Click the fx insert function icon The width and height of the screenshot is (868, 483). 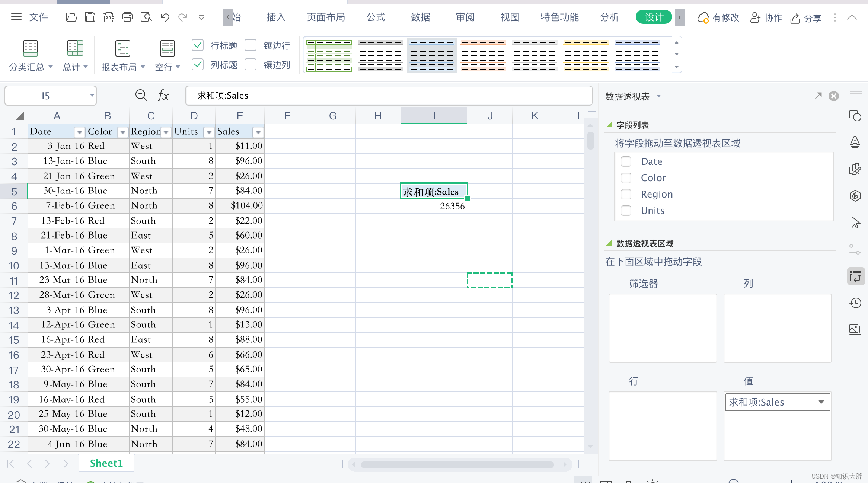pyautogui.click(x=163, y=96)
